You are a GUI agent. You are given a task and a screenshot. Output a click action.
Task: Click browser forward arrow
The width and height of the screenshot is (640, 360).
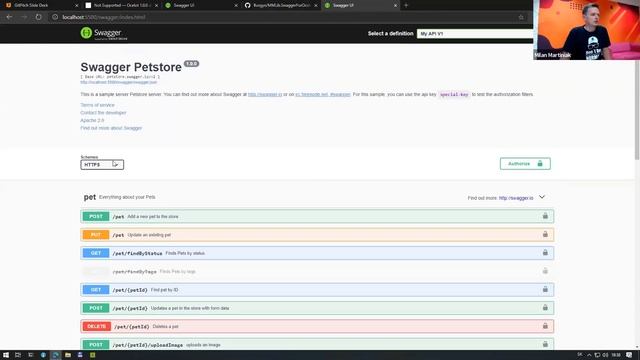(24, 17)
